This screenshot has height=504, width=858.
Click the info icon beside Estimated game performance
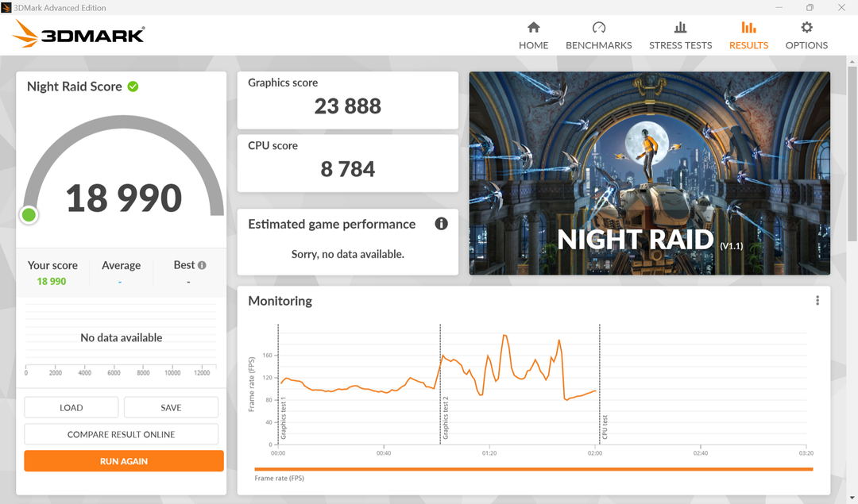pyautogui.click(x=442, y=224)
